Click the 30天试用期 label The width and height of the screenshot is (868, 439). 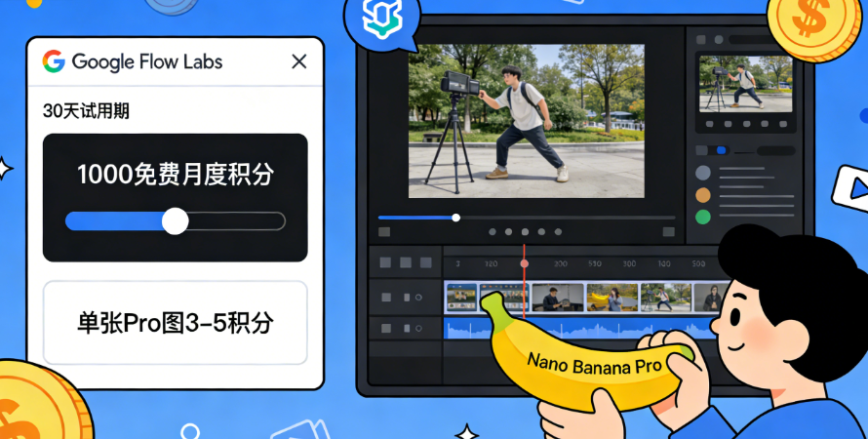point(87,111)
